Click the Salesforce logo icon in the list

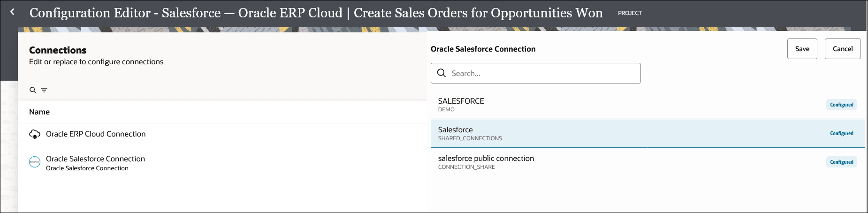tap(35, 162)
